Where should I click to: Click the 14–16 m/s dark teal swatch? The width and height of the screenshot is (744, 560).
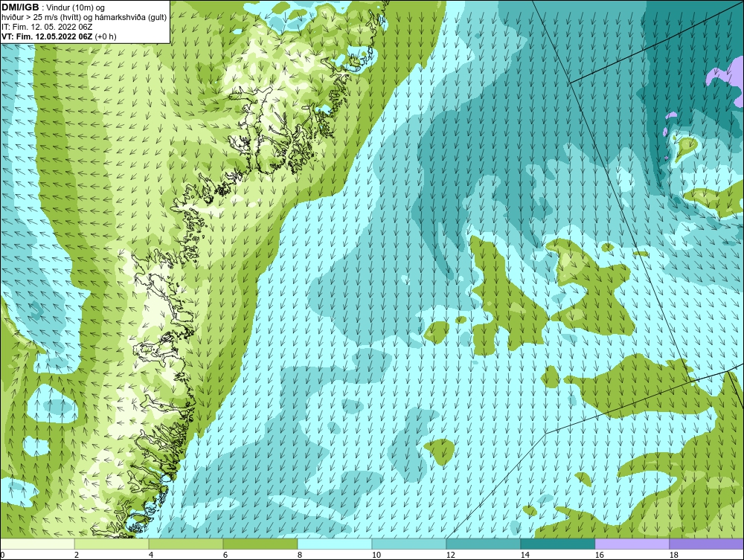[x=557, y=544]
